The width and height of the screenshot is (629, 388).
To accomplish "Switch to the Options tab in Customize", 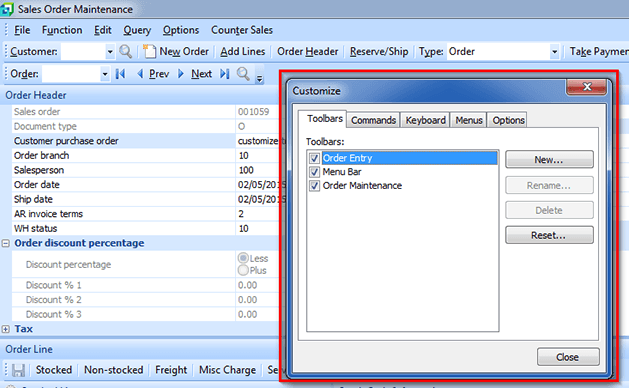I will pyautogui.click(x=508, y=120).
